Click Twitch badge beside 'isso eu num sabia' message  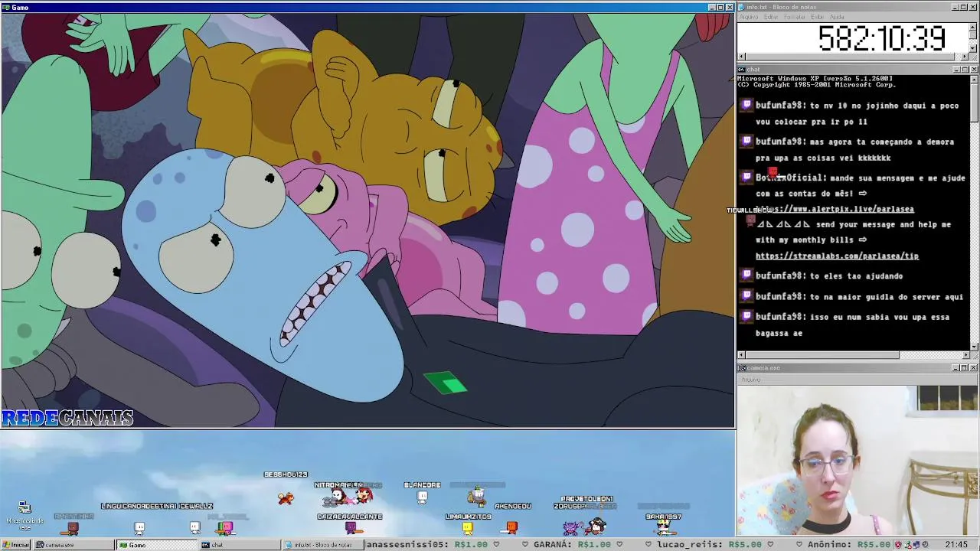click(x=746, y=316)
